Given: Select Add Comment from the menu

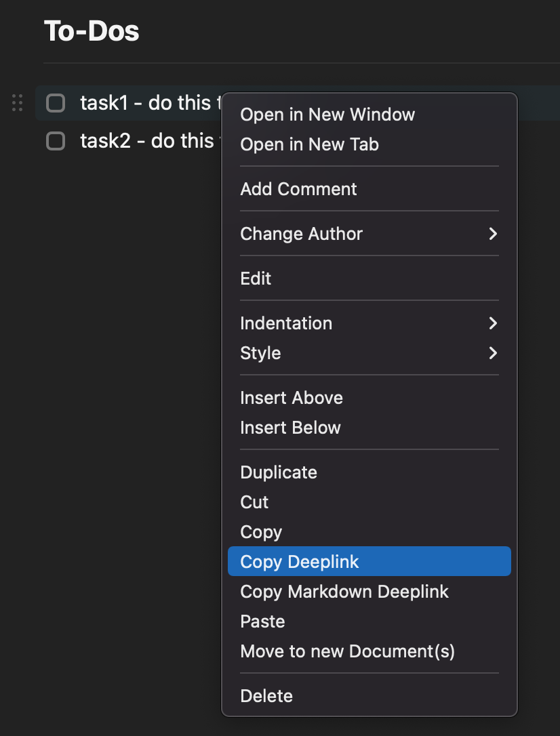Looking at the screenshot, I should tap(298, 189).
